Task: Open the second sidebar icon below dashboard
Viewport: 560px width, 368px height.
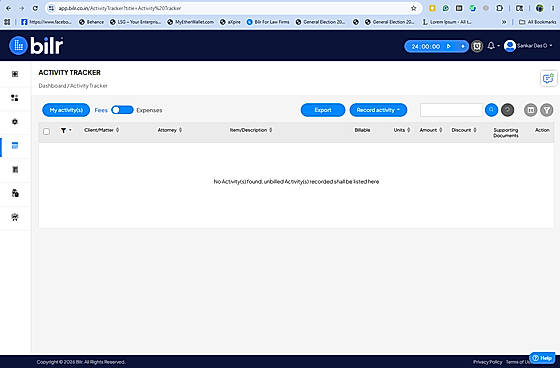Action: click(x=15, y=98)
